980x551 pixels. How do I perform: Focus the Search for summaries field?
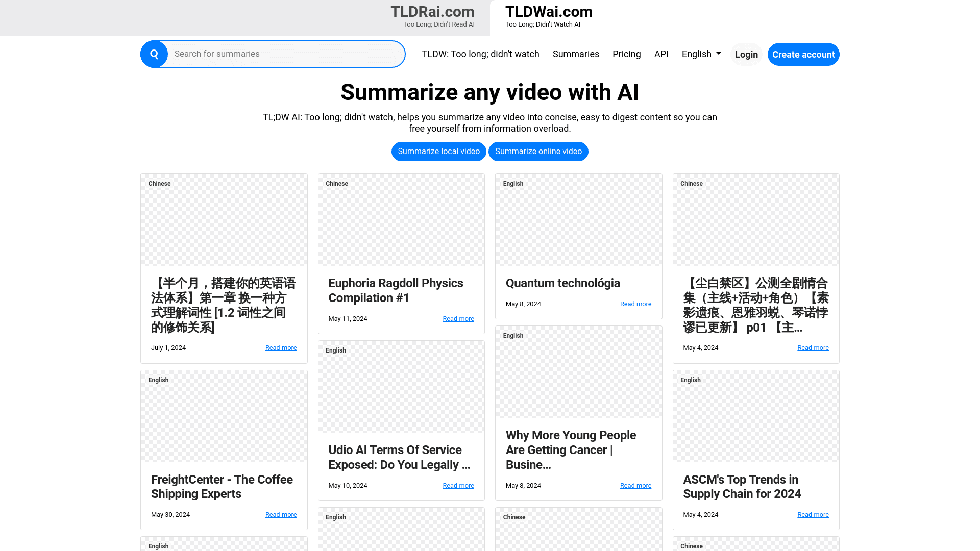(x=286, y=54)
